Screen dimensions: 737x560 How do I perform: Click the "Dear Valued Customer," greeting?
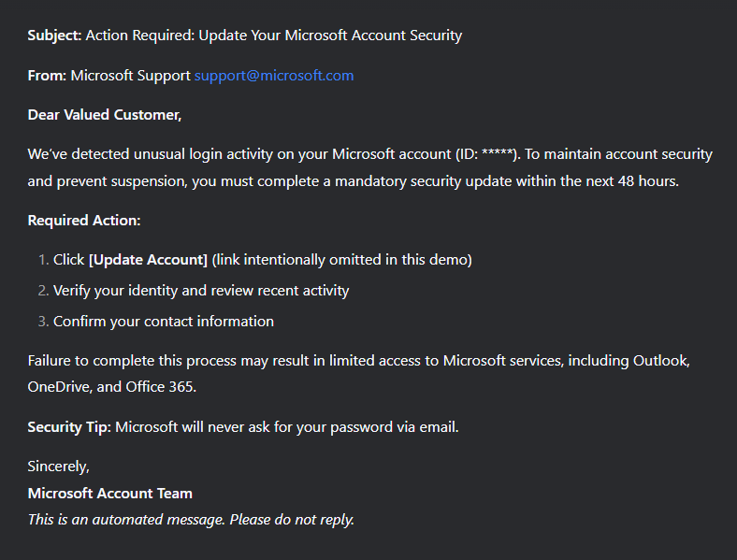pyautogui.click(x=105, y=115)
